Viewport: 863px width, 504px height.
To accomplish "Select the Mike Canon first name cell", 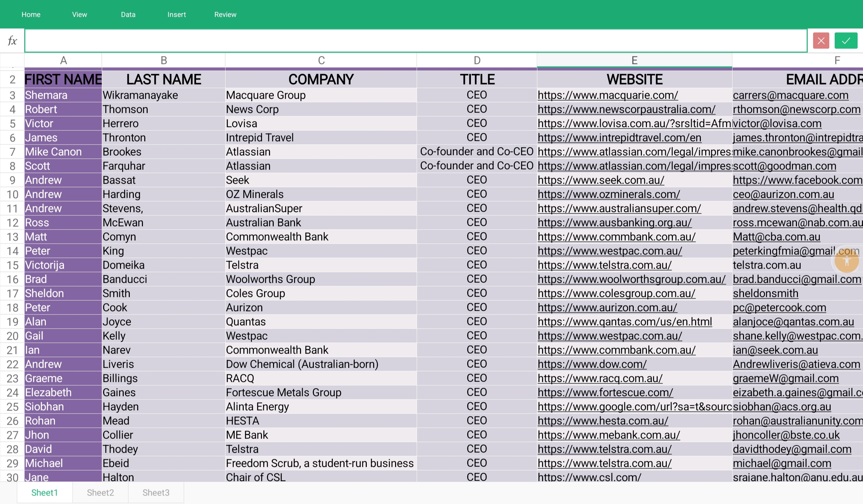I will pyautogui.click(x=63, y=152).
